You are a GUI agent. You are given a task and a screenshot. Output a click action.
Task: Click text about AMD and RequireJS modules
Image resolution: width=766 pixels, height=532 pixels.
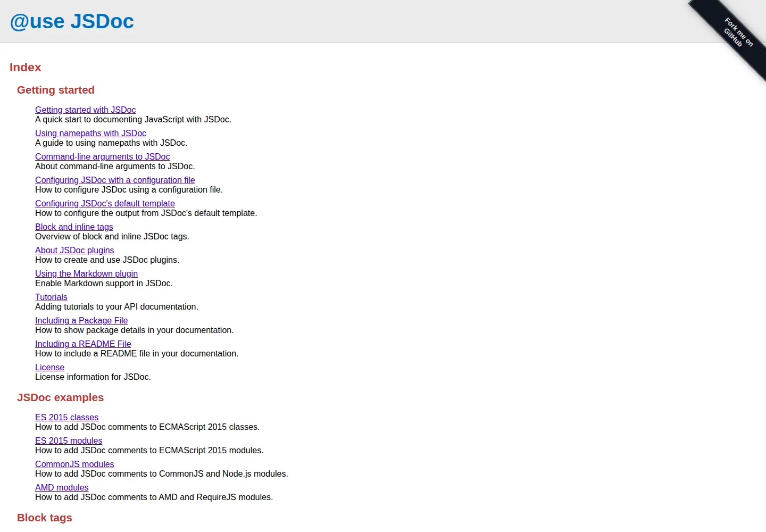click(154, 497)
